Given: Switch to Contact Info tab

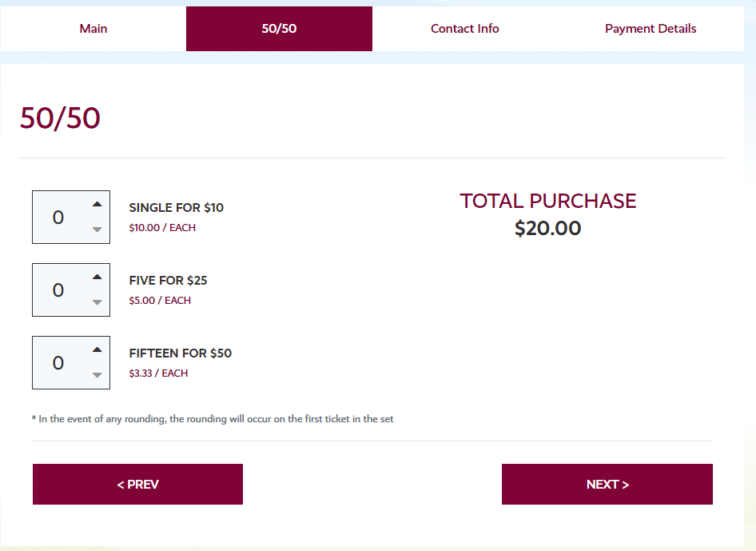Looking at the screenshot, I should point(465,29).
